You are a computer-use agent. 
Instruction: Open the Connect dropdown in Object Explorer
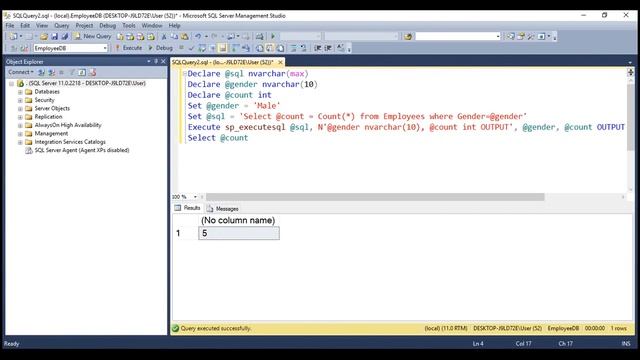21,72
